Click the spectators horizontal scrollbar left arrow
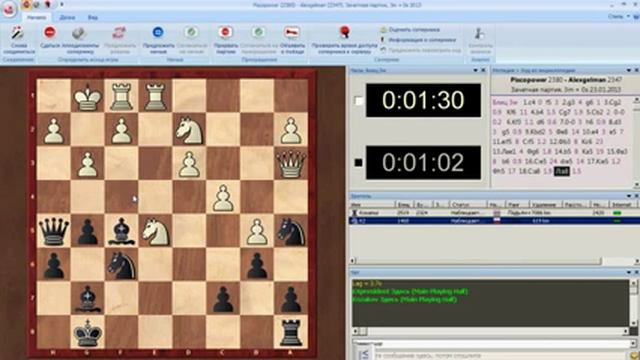 point(353,261)
